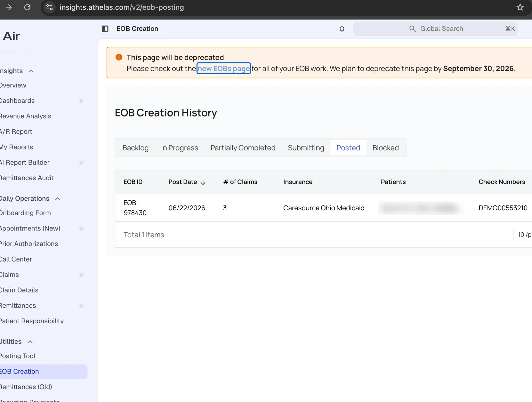Follow the new EOBs page link
Screen dimensions: 532x402
tap(224, 68)
